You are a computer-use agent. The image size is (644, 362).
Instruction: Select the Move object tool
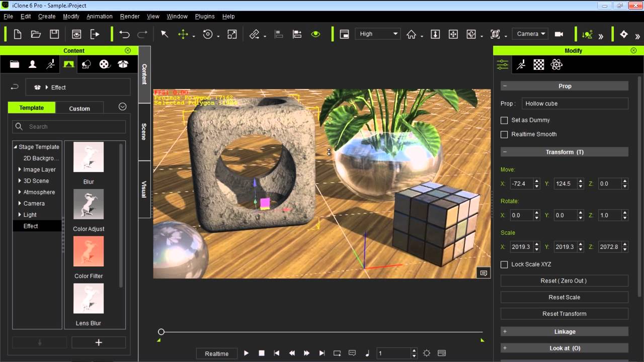click(x=183, y=34)
